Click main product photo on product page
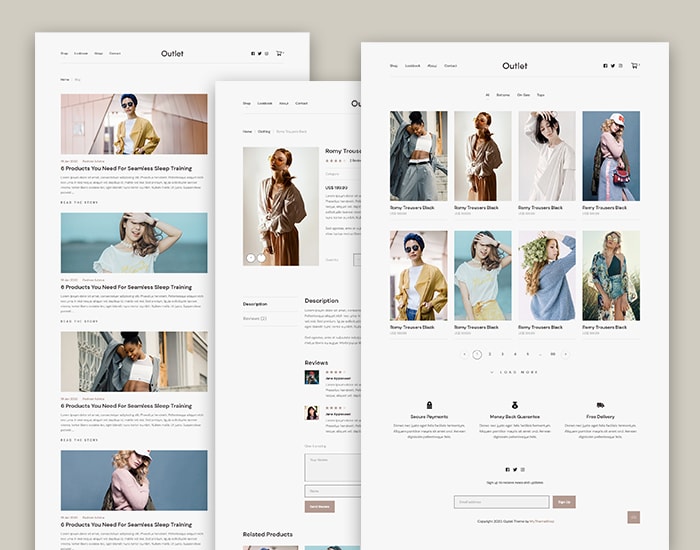Viewport: 700px width, 550px height. tap(281, 206)
